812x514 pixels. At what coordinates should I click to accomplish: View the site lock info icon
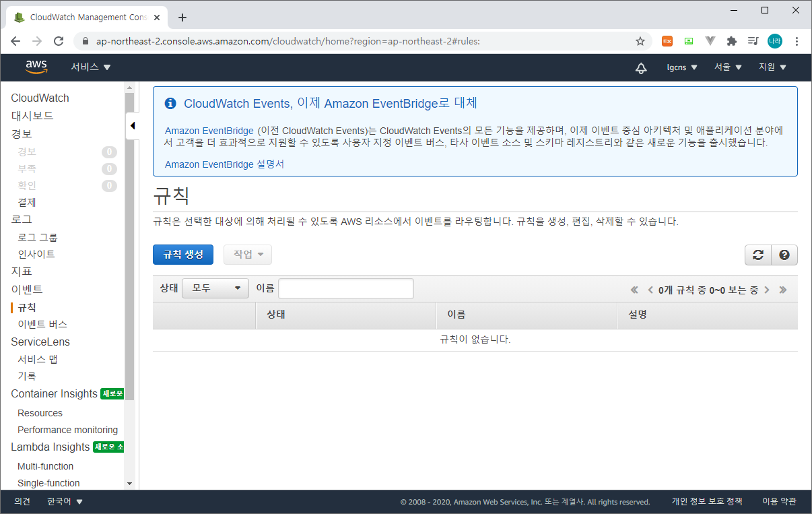point(86,41)
